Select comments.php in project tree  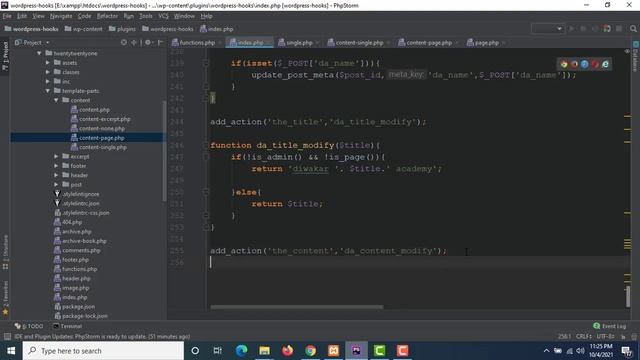click(x=81, y=250)
